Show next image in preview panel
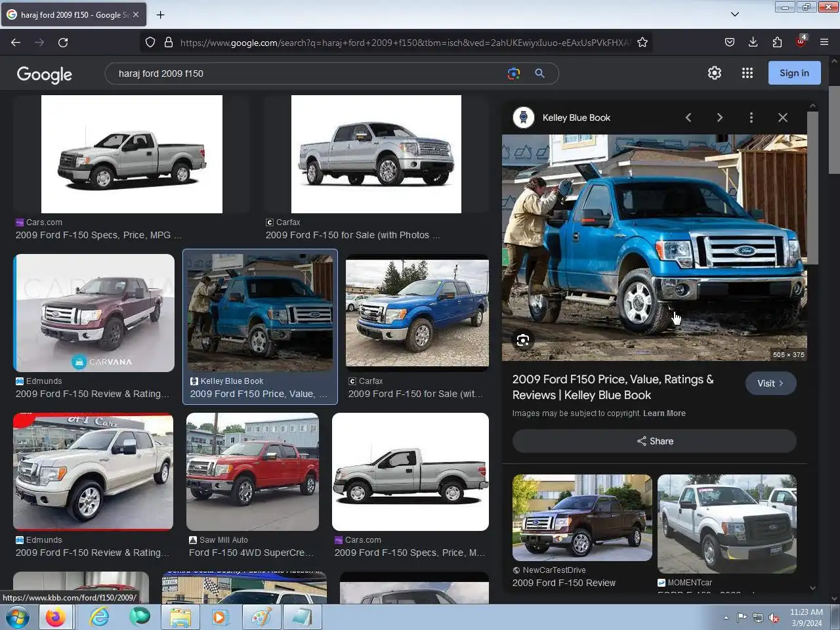This screenshot has width=840, height=630. [720, 117]
